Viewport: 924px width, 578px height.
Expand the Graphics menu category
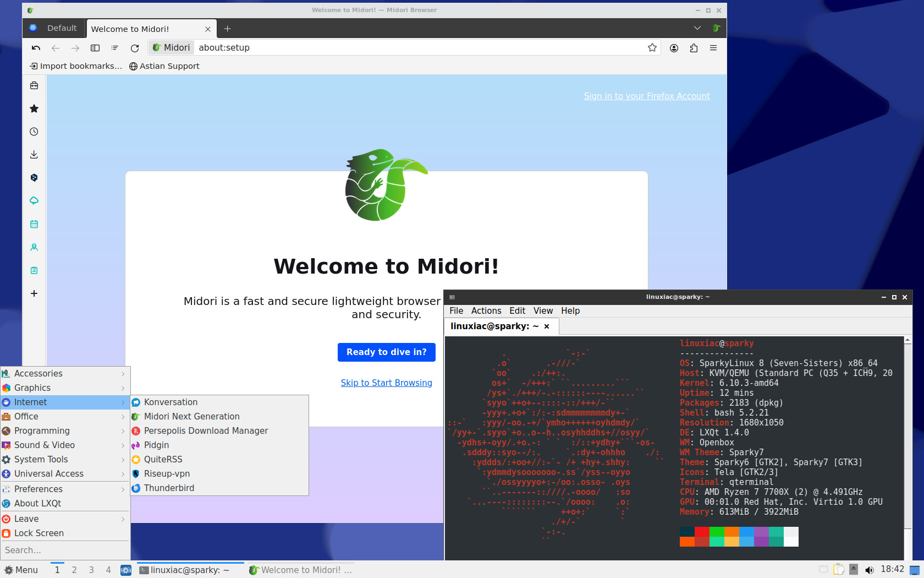65,388
